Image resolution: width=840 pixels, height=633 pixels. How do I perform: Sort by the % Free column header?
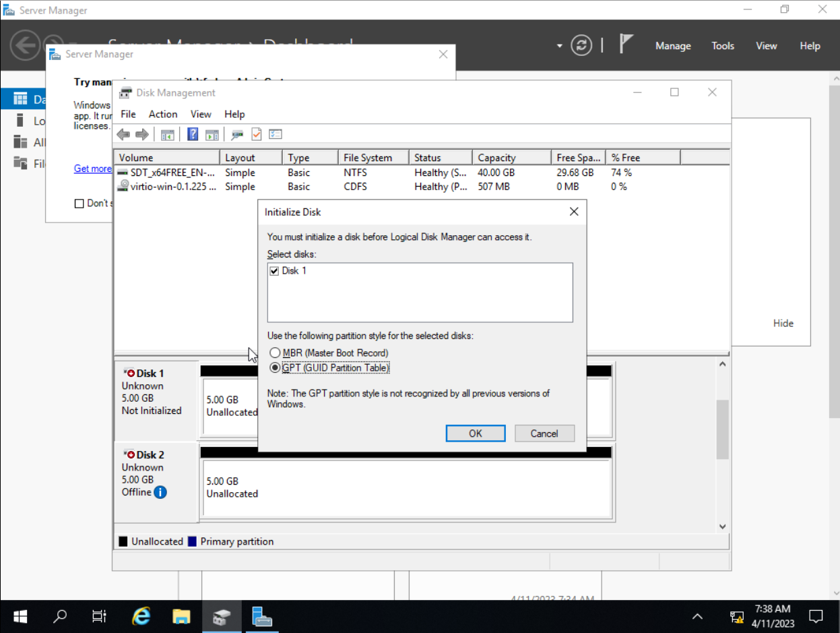click(x=643, y=158)
